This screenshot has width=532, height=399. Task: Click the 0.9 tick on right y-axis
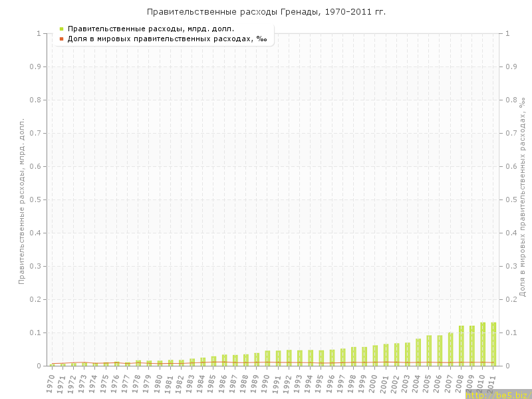tap(511, 66)
